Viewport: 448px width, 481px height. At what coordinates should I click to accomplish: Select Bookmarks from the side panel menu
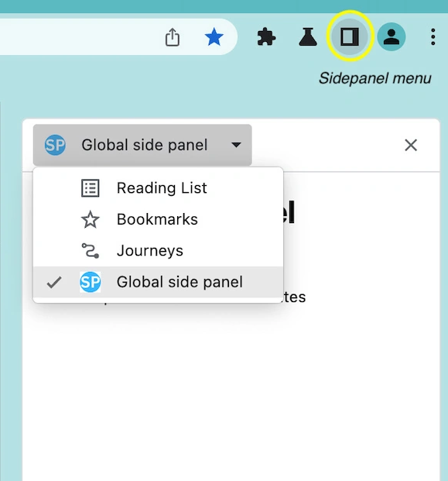click(158, 219)
